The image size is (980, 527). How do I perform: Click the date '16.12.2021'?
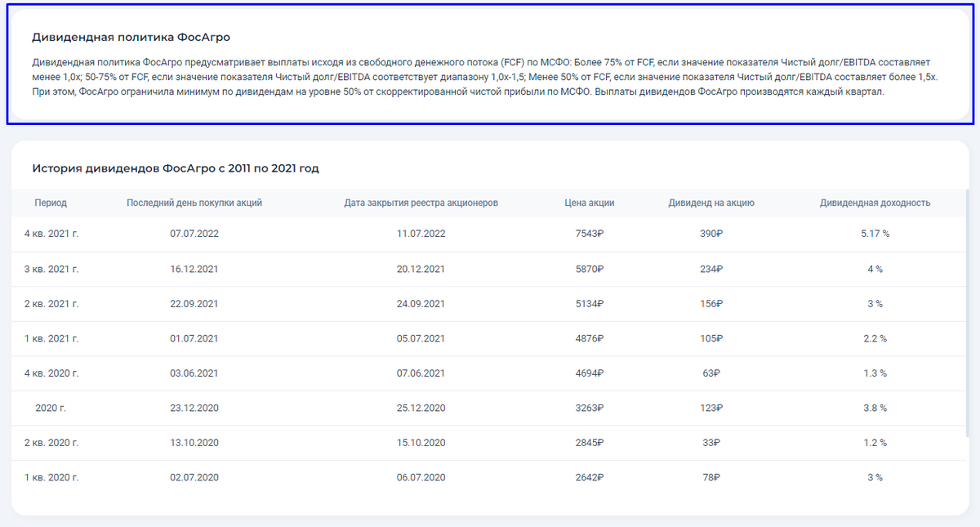point(194,269)
